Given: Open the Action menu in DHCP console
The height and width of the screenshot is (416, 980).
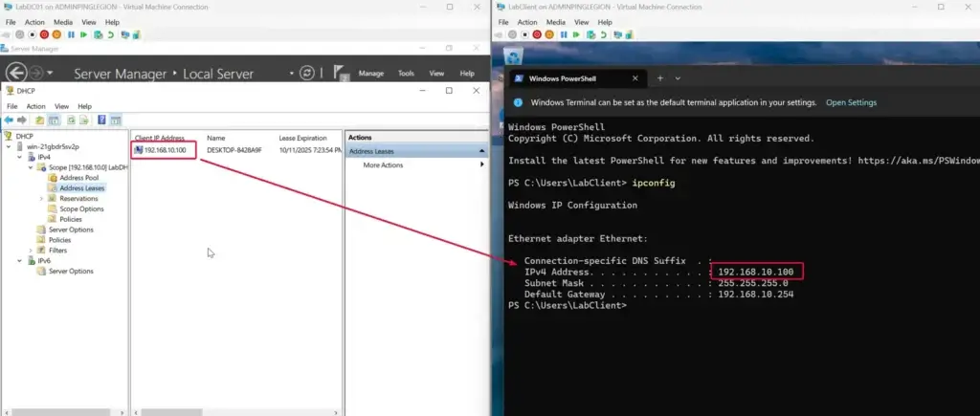Looking at the screenshot, I should pyautogui.click(x=35, y=106).
